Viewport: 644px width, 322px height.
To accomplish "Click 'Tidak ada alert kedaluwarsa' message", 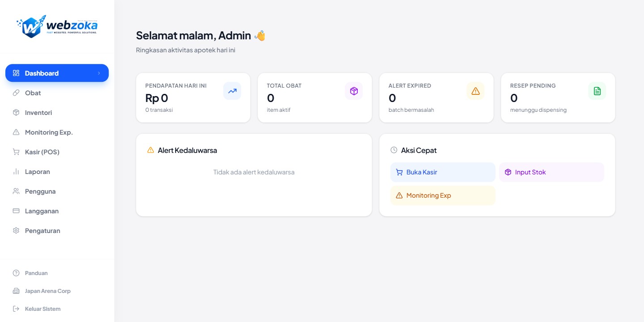I will click(x=254, y=172).
